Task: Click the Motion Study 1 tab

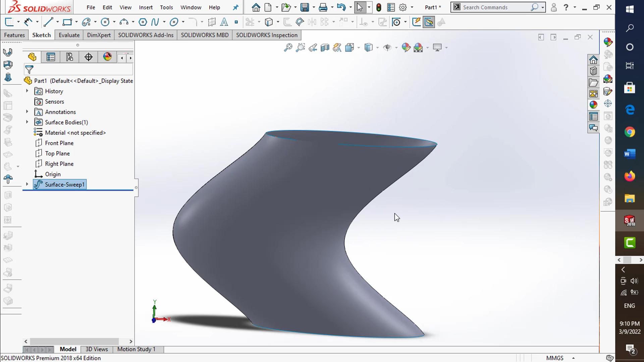Action: pyautogui.click(x=136, y=349)
